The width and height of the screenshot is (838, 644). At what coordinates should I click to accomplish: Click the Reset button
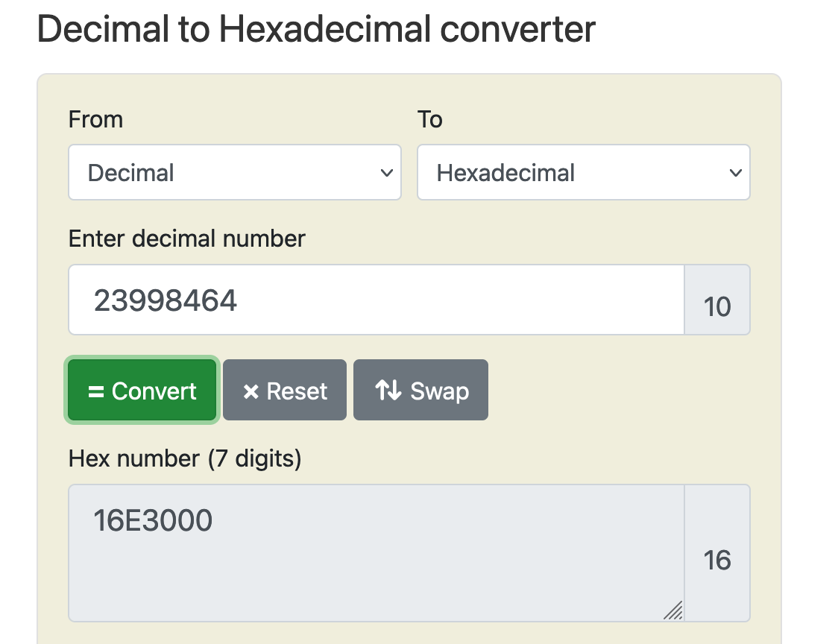(x=285, y=390)
